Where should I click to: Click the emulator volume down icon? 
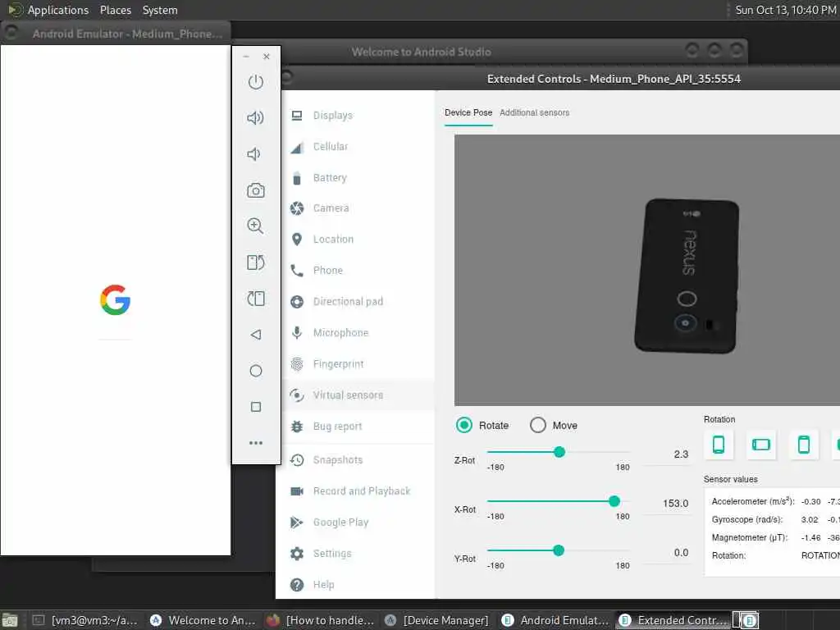(x=254, y=154)
